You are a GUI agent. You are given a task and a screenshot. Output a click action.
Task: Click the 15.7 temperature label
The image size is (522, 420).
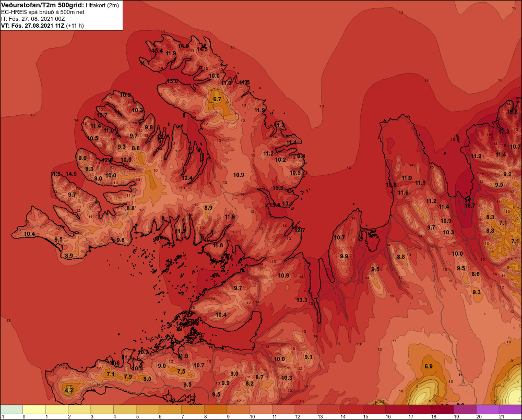click(x=102, y=115)
